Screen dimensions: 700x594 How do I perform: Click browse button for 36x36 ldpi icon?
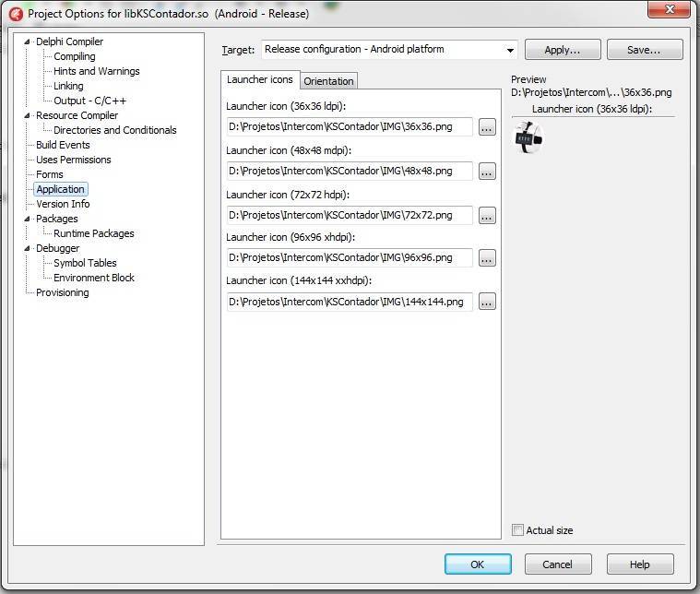(x=487, y=127)
